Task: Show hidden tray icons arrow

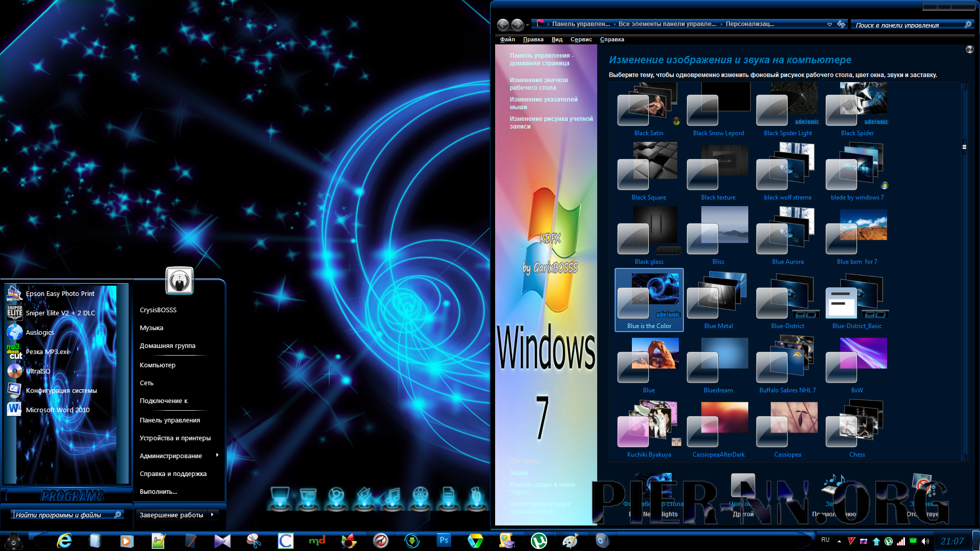Action: [839, 541]
